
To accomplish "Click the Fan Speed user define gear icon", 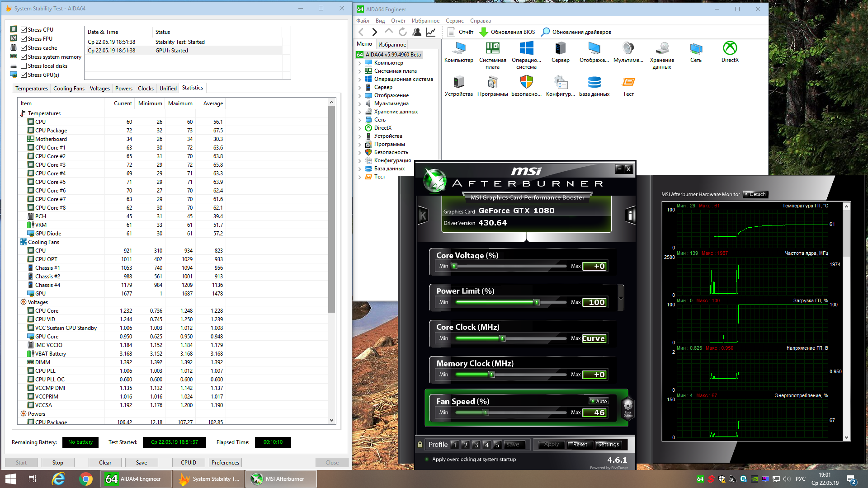I will (x=628, y=406).
